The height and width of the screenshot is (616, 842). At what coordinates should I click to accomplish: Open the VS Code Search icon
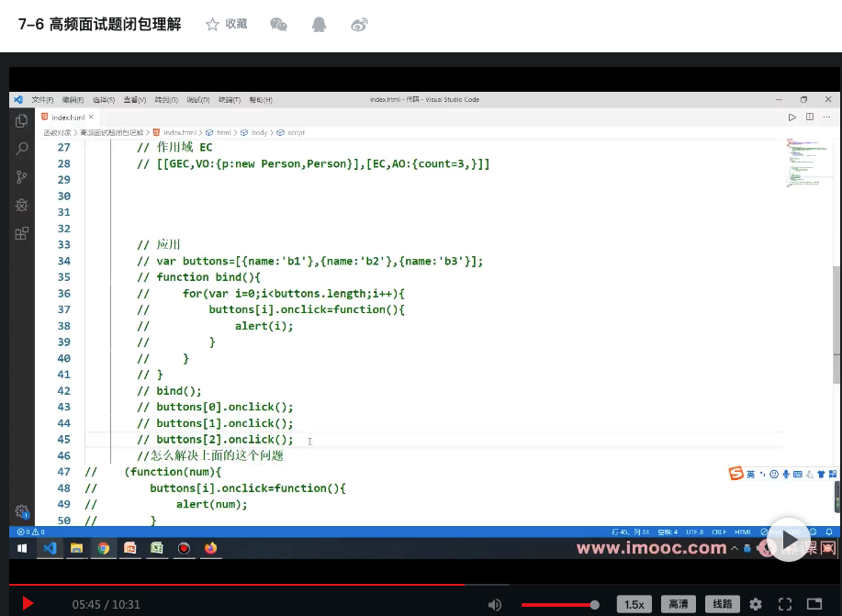point(21,149)
